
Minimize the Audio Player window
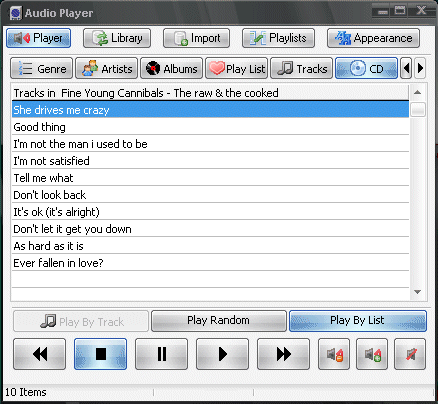coord(383,11)
